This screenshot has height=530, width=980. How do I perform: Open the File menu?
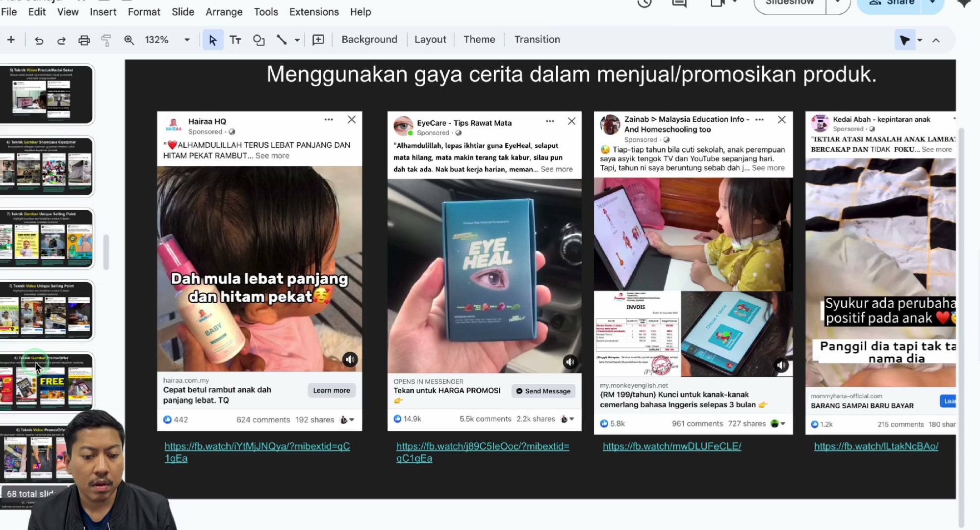[9, 12]
